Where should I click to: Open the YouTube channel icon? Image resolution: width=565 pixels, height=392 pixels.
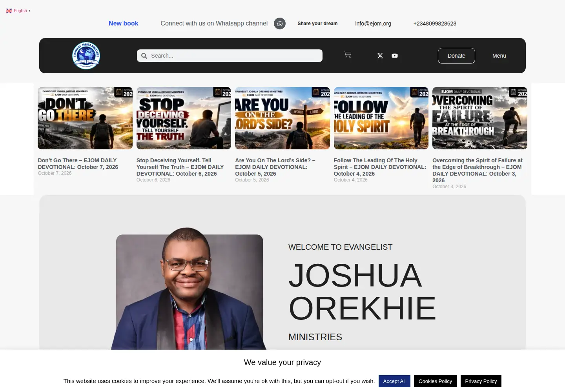395,56
